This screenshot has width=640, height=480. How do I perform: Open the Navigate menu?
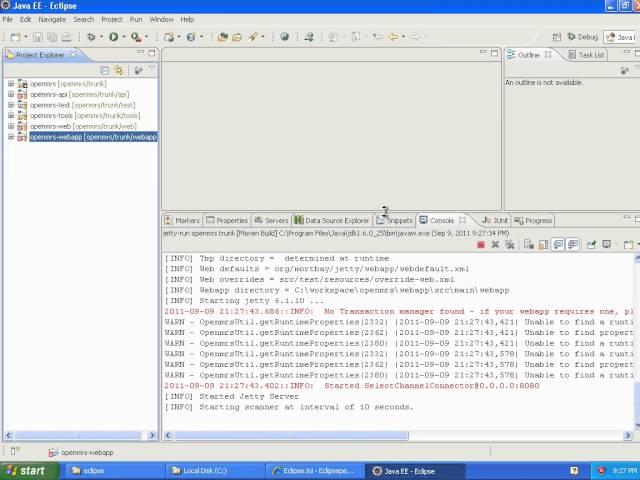coord(52,20)
